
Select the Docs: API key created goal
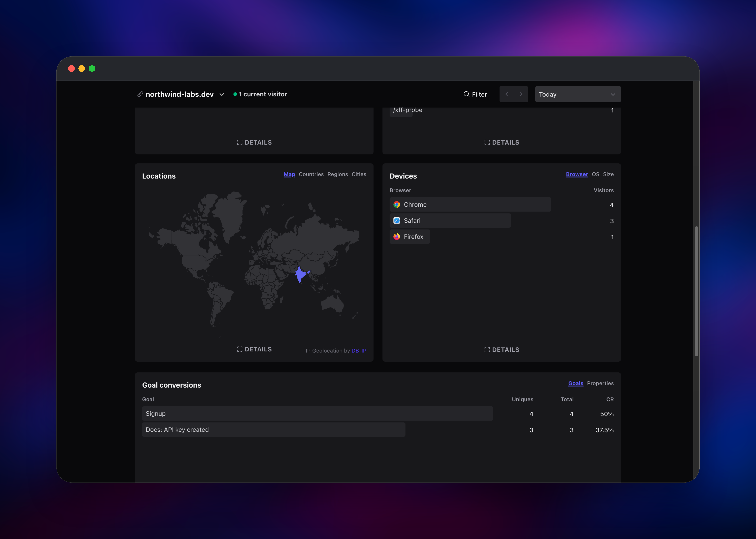tap(378, 430)
